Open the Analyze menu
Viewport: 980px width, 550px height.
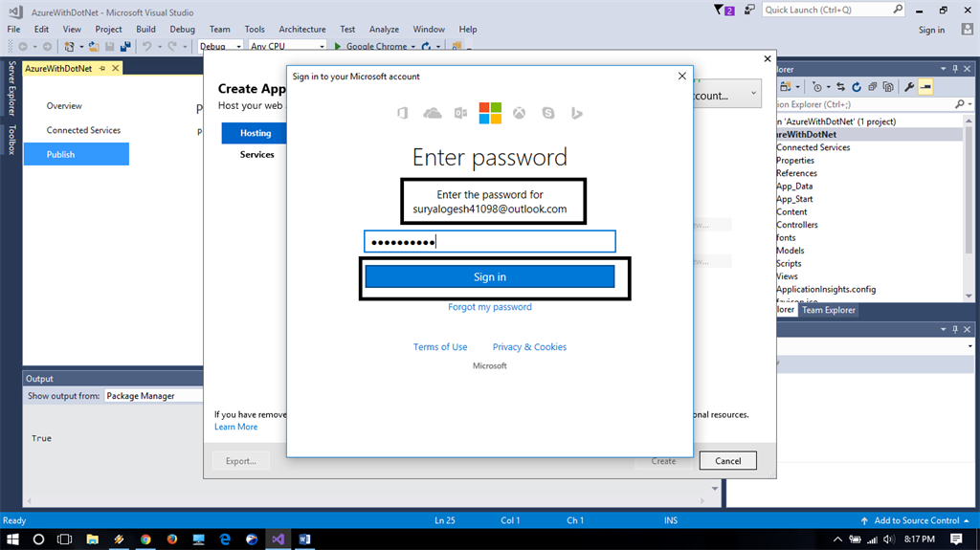[x=384, y=30]
